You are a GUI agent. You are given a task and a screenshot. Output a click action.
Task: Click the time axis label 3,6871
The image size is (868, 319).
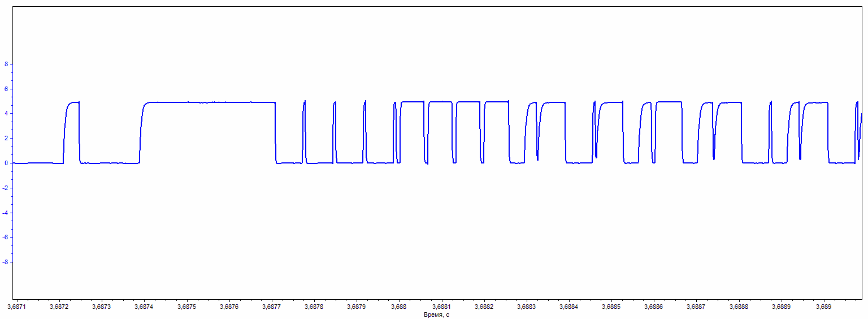17,307
